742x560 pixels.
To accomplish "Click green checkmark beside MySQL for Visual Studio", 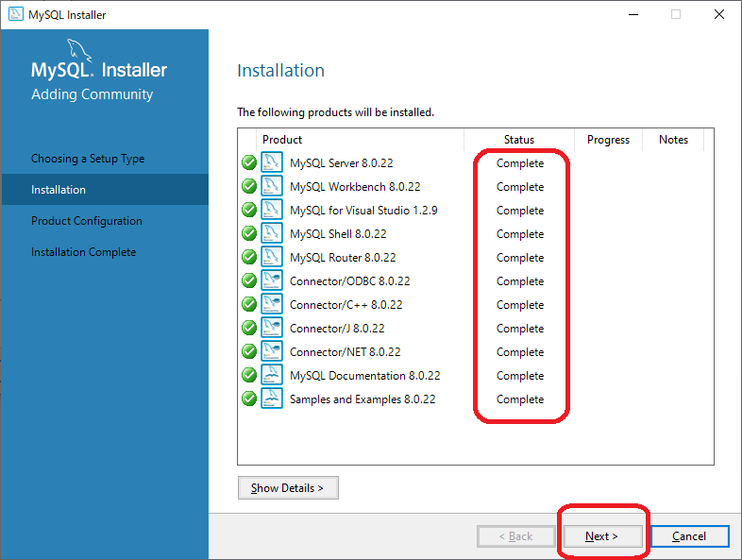I will point(249,210).
